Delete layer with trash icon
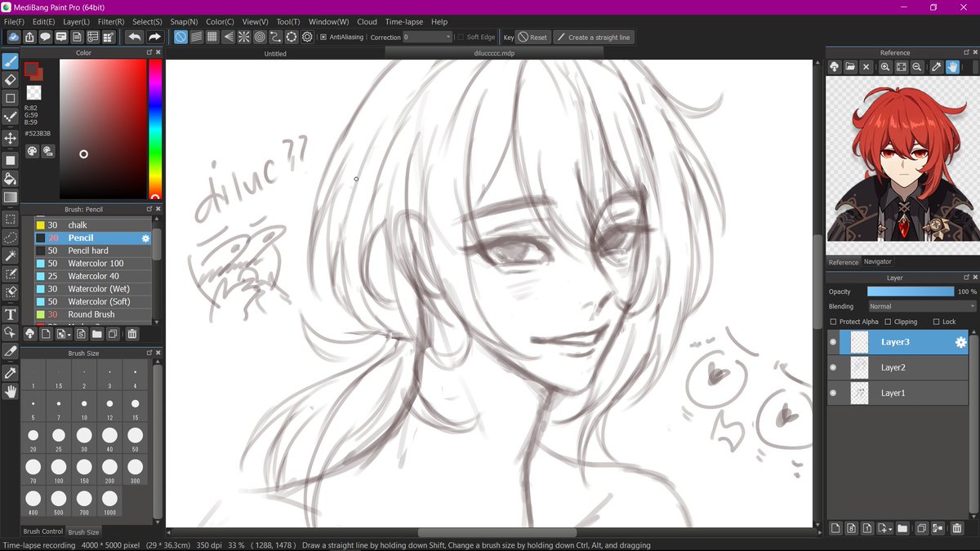The image size is (980, 551). point(957,528)
